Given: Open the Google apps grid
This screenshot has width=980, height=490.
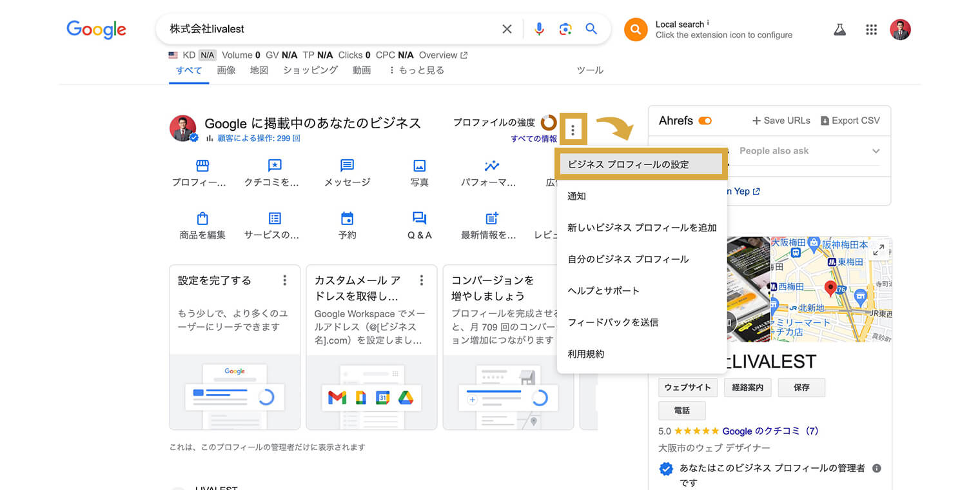Looking at the screenshot, I should click(x=872, y=30).
